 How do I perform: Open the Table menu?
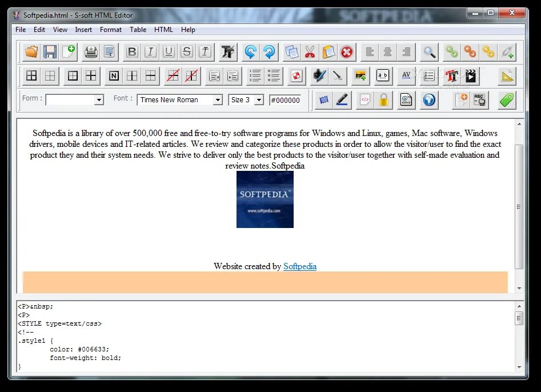[x=138, y=30]
